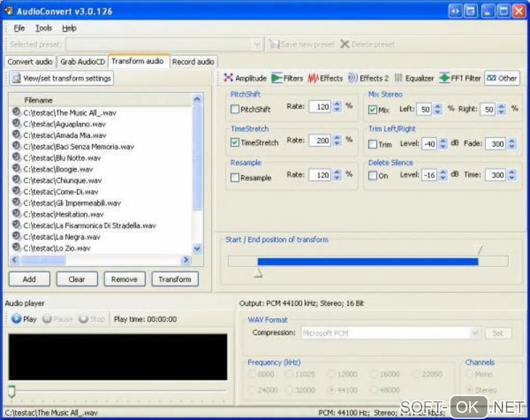Open the Equalizer transform panel
Screen dimensions: 530x420
click(414, 78)
